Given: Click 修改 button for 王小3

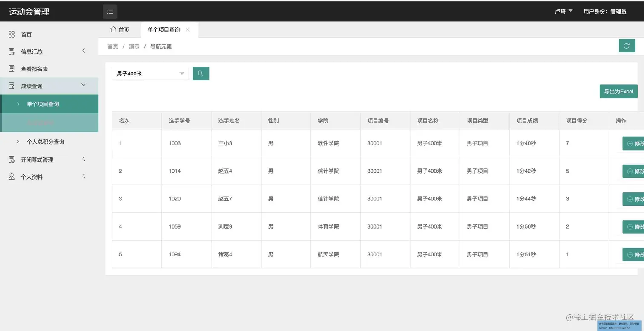Looking at the screenshot, I should click(x=633, y=144).
